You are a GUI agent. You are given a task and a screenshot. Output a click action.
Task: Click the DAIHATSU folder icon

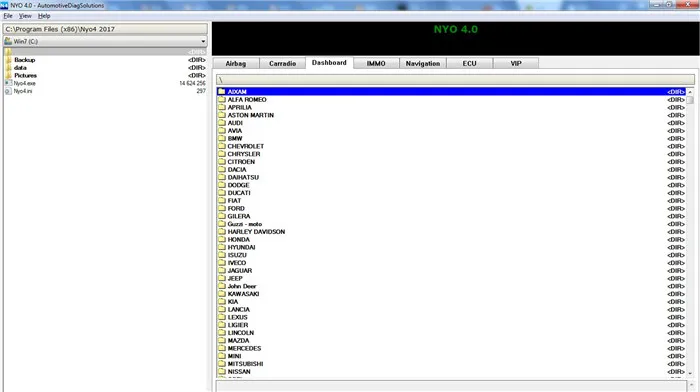[222, 177]
